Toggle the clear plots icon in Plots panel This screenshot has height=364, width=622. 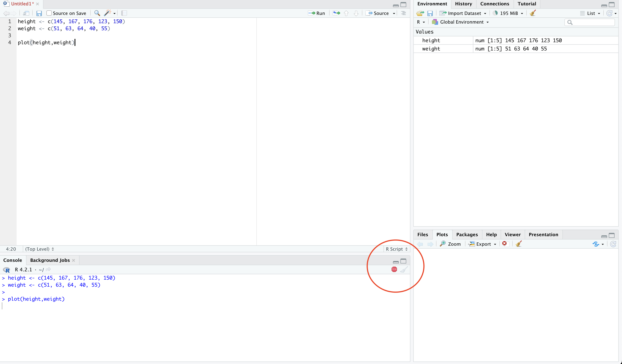519,244
